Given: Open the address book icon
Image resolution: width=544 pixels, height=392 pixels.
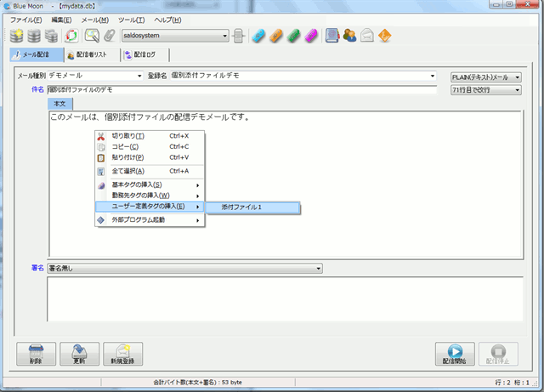Looking at the screenshot, I should (332, 36).
